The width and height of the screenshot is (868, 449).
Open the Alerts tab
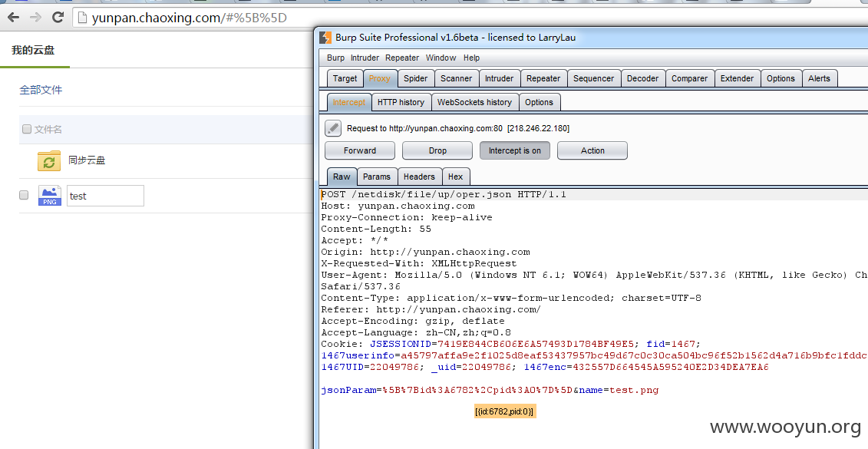[x=819, y=78]
